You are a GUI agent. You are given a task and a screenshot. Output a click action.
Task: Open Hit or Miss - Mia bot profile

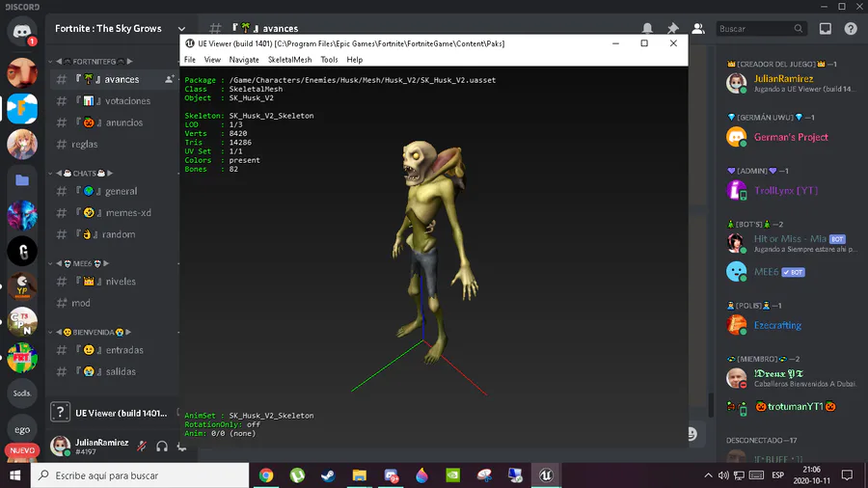click(792, 243)
